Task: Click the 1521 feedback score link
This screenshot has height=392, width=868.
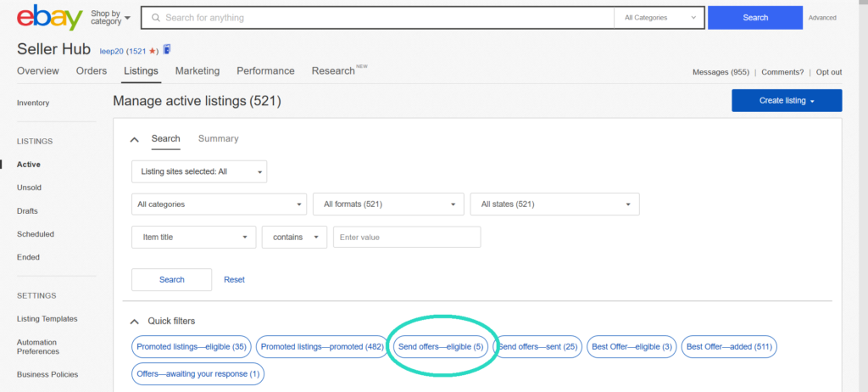Action: point(138,51)
